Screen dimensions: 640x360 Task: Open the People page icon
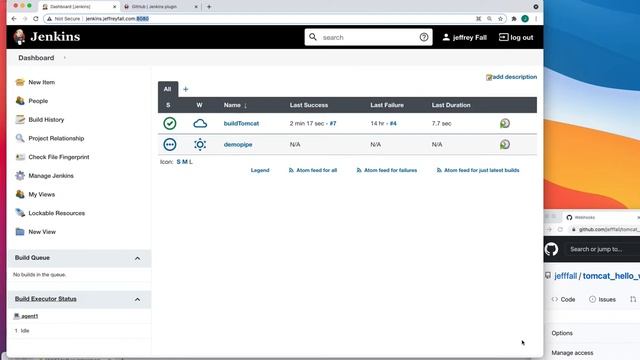point(20,100)
